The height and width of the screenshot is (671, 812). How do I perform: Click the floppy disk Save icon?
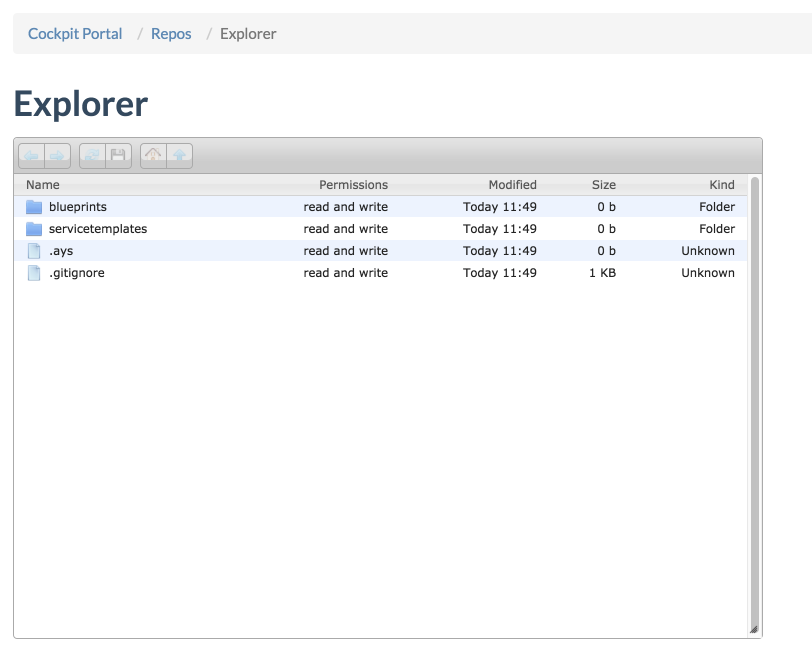coord(118,156)
